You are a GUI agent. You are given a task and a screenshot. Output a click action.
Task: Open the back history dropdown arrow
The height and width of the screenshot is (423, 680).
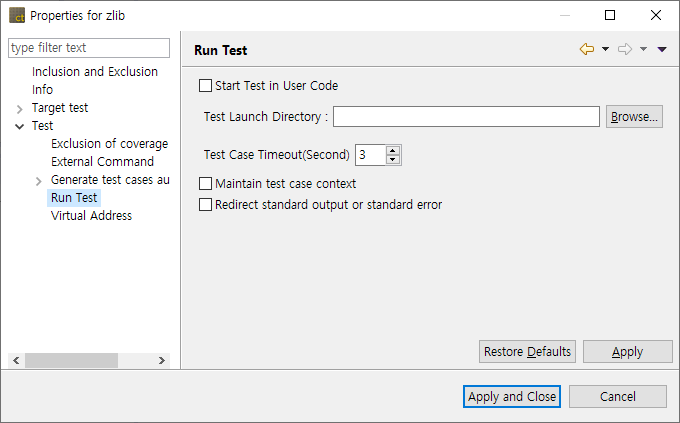coord(605,50)
